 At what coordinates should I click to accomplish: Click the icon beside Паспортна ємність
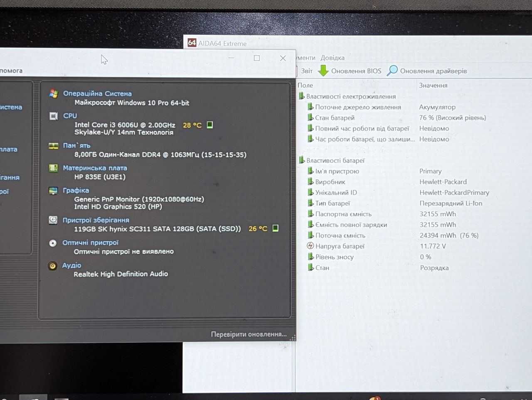coord(310,214)
